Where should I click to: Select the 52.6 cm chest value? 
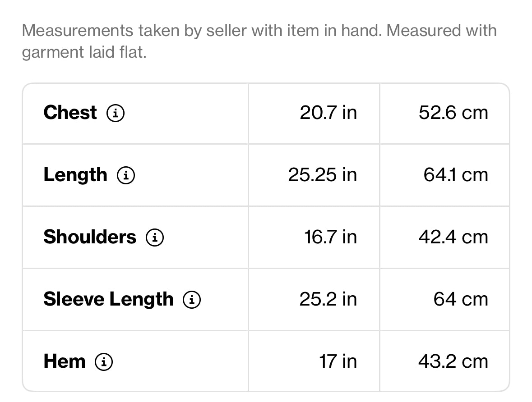click(453, 113)
